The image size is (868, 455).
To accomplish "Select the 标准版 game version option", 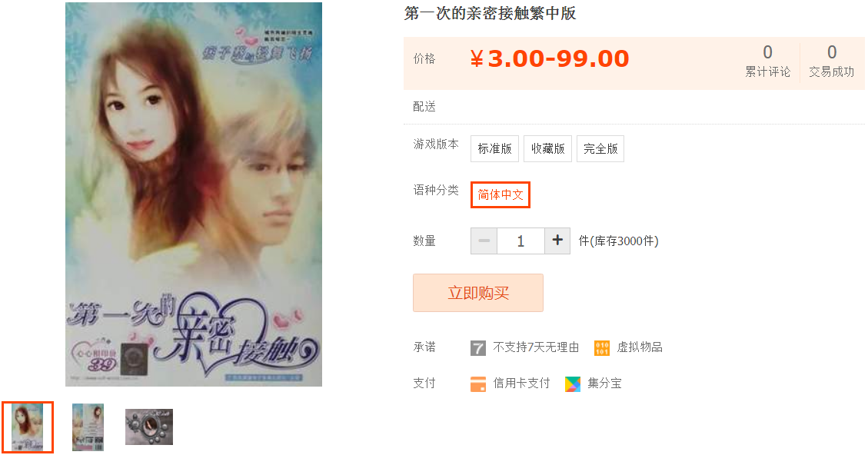I will tap(494, 148).
